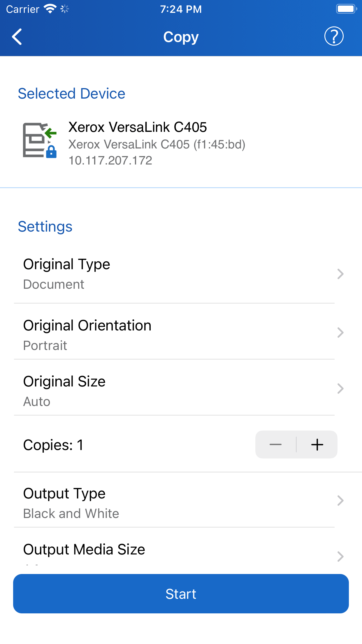The image size is (362, 644).
Task: Click the loading spinner next to Carrier
Action: (x=65, y=9)
